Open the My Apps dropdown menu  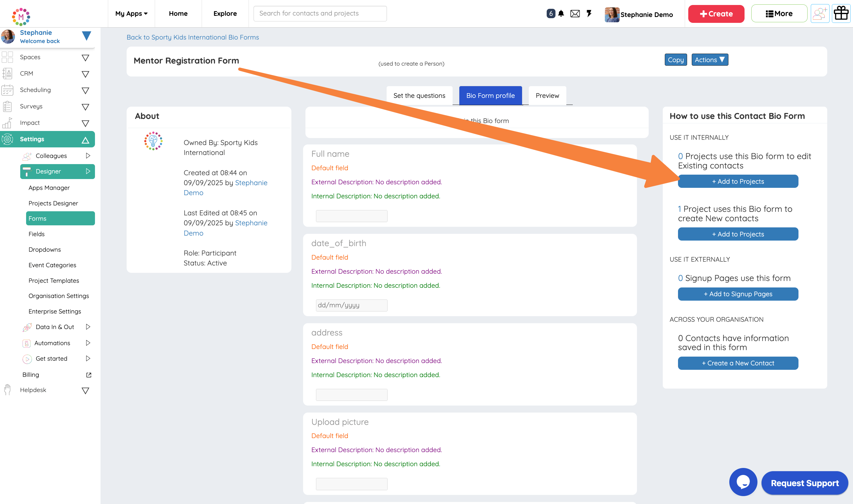point(131,13)
